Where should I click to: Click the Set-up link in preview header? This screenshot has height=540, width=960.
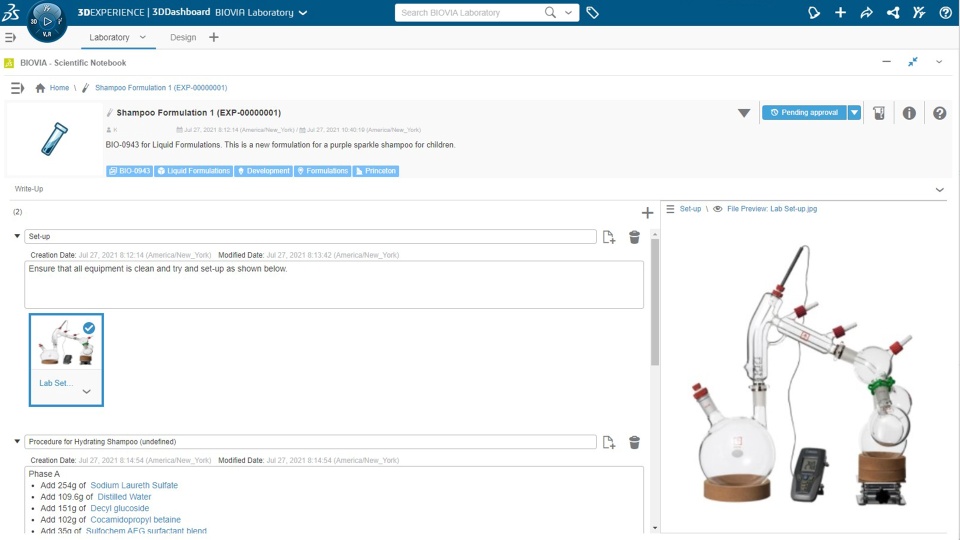point(690,209)
